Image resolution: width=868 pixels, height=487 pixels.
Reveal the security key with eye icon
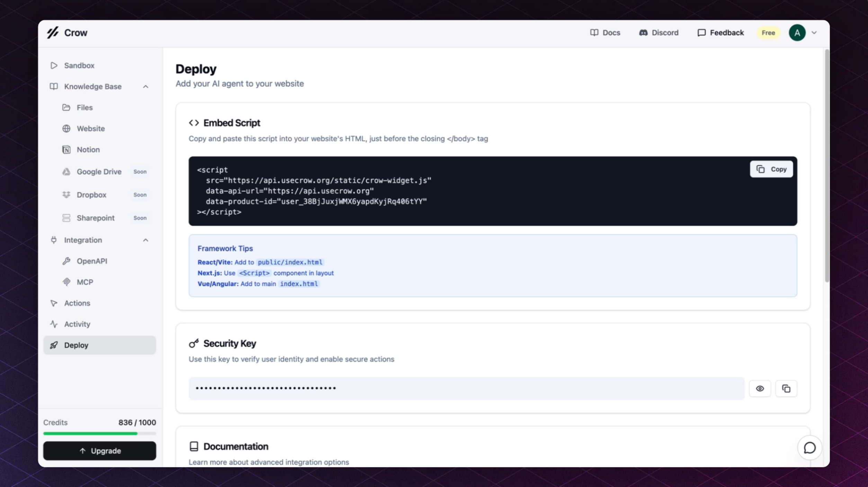coord(760,389)
